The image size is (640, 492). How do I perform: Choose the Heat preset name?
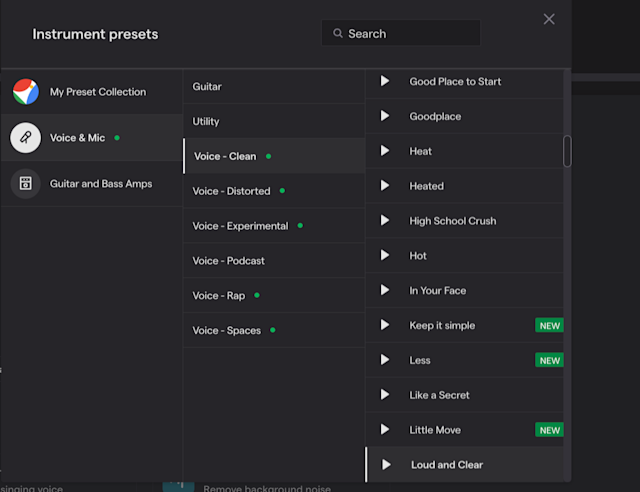pos(420,151)
